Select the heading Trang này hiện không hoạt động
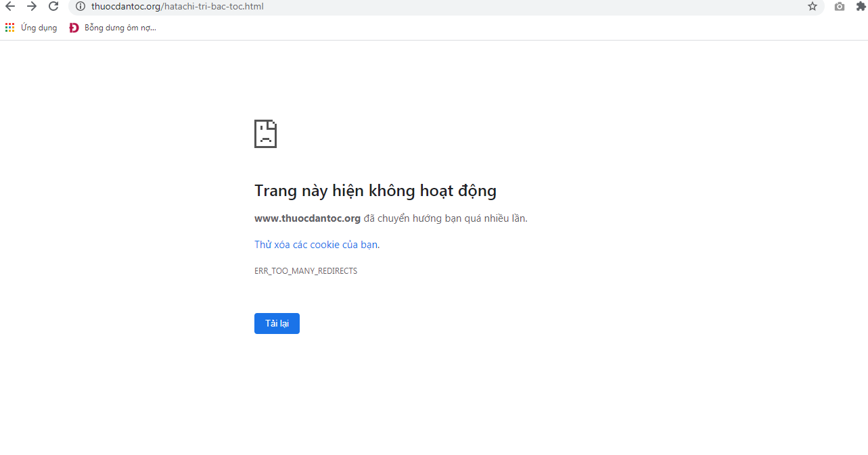This screenshot has height=455, width=868. (375, 191)
